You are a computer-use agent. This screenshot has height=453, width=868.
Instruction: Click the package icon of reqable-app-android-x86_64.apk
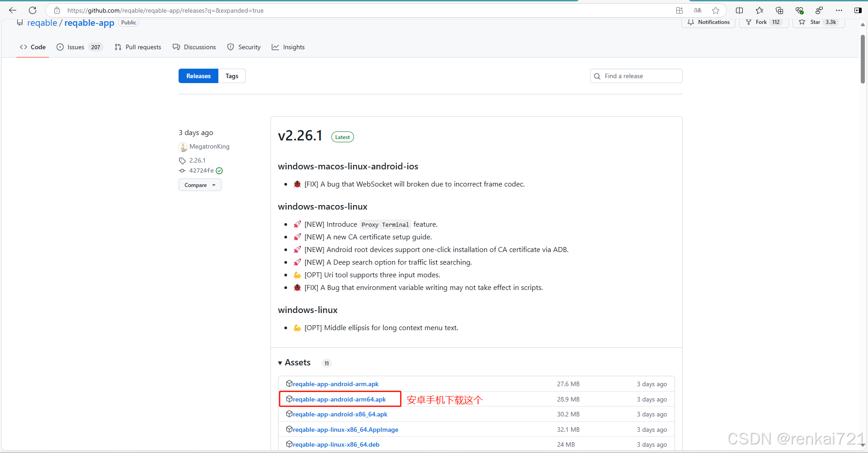pos(289,414)
